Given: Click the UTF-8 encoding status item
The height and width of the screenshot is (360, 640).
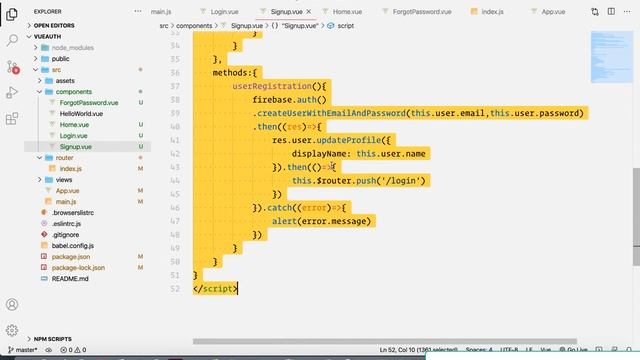Looking at the screenshot, I should coord(509,350).
